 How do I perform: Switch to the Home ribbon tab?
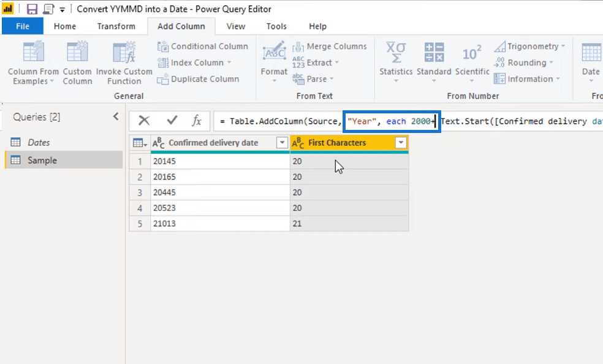64,26
